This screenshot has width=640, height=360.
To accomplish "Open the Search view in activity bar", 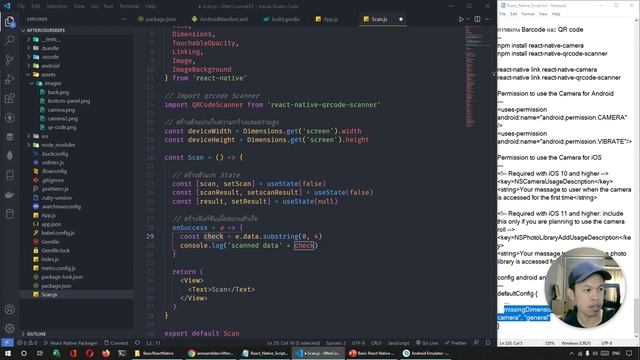I will [9, 40].
